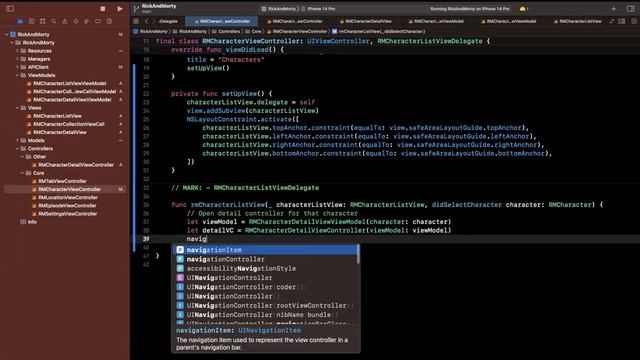Collapse the Controllers folder

pos(17,149)
